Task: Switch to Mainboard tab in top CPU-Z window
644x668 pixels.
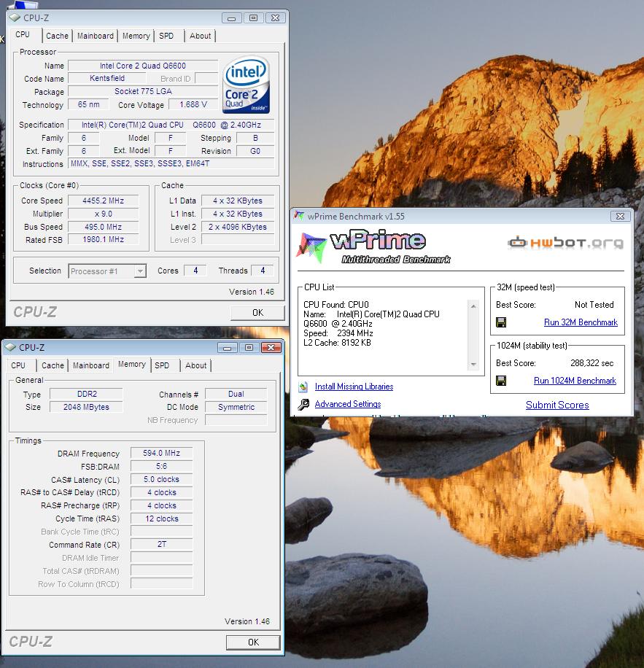Action: pos(96,36)
